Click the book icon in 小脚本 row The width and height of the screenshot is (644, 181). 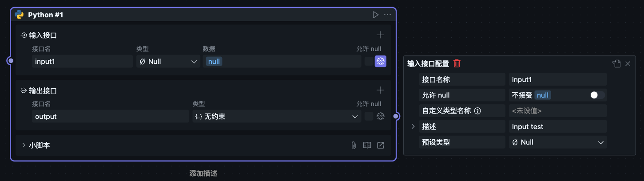(x=367, y=145)
